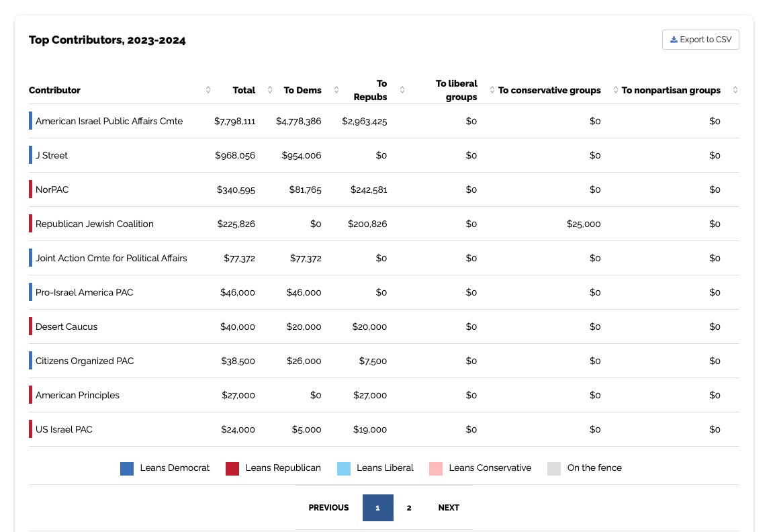This screenshot has height=532, width=773.
Task: Click the Leans Democrat legend label
Action: click(x=175, y=468)
